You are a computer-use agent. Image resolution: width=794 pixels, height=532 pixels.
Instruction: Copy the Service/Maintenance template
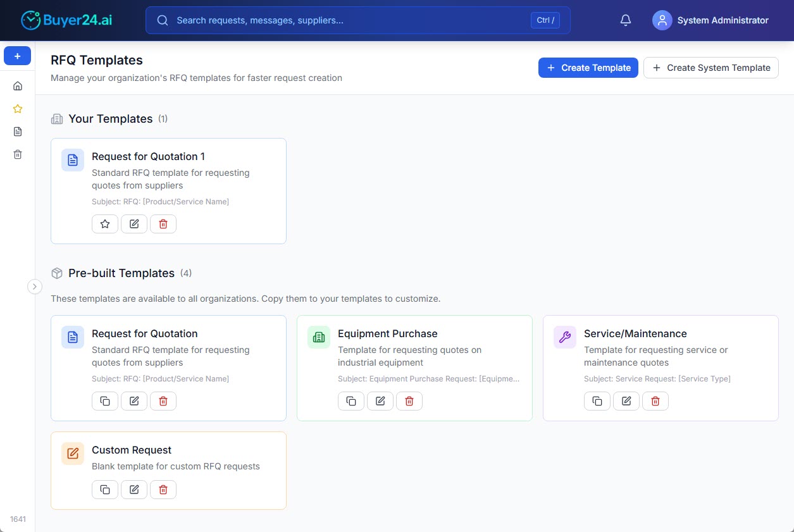coord(597,400)
